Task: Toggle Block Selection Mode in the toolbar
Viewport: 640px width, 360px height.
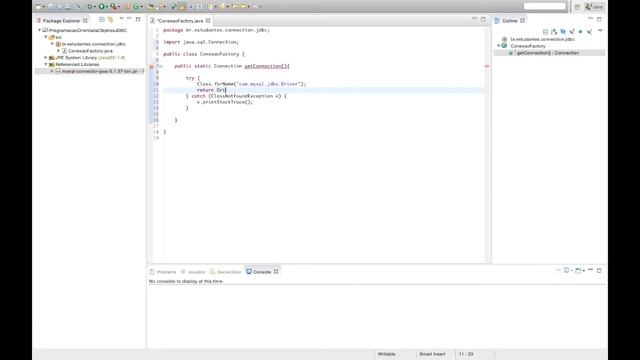Action: pyautogui.click(x=190, y=7)
